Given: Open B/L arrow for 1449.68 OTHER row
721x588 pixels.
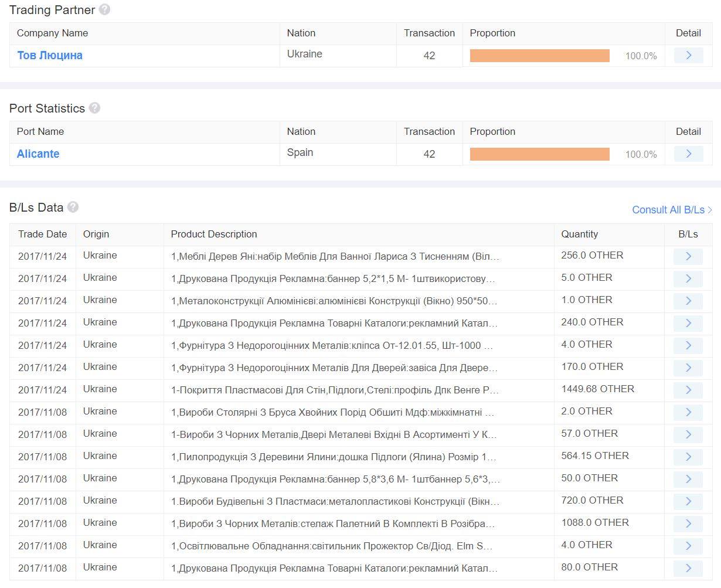Looking at the screenshot, I should pos(688,390).
